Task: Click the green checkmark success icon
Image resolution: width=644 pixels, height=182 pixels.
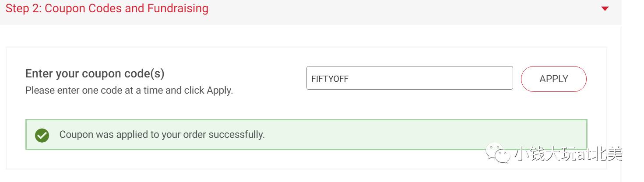Action: coord(42,135)
